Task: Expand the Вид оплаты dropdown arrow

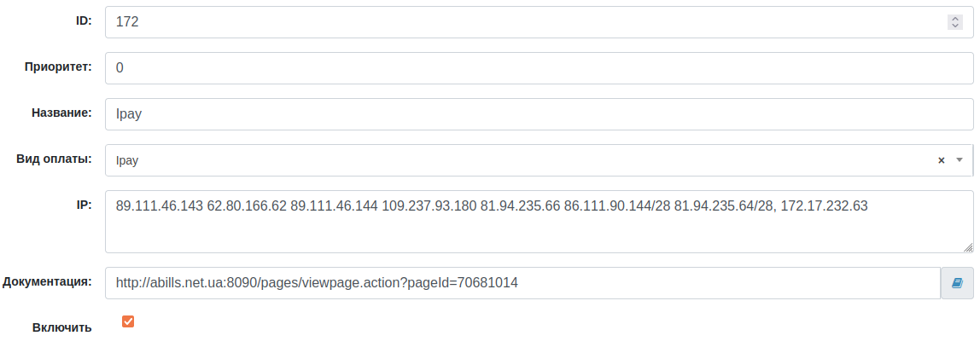Action: click(960, 159)
